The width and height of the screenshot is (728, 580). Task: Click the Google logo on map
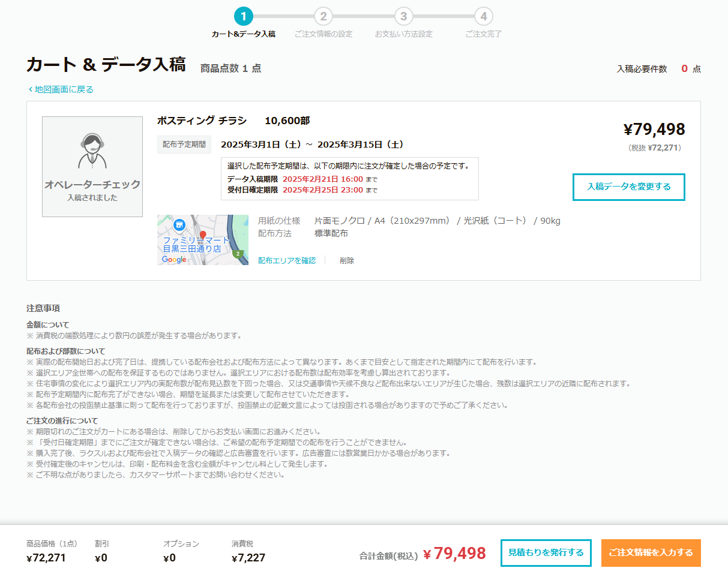coord(173,260)
